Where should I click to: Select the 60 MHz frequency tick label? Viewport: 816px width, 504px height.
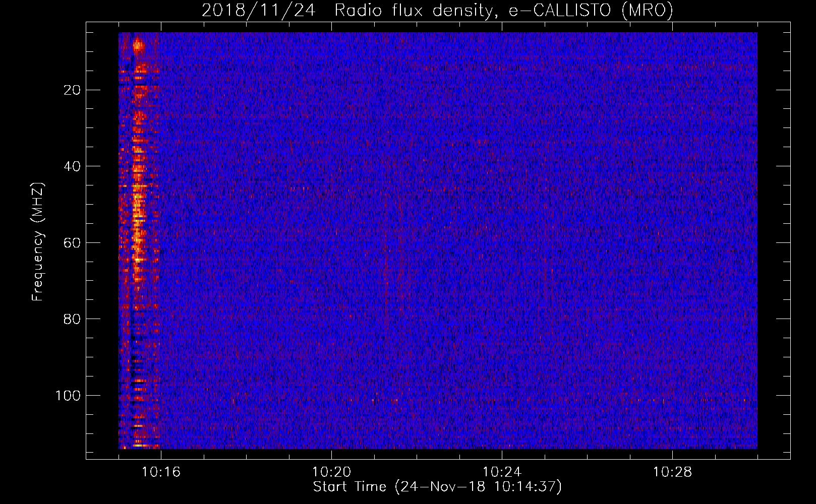73,243
